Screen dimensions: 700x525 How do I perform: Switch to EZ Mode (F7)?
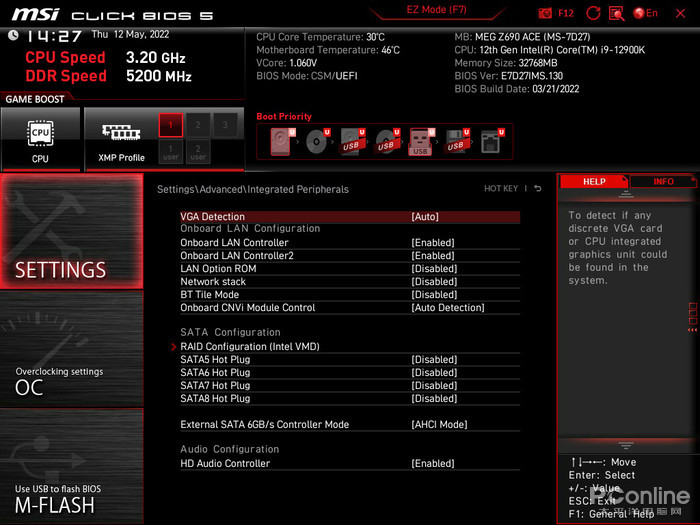pyautogui.click(x=436, y=10)
